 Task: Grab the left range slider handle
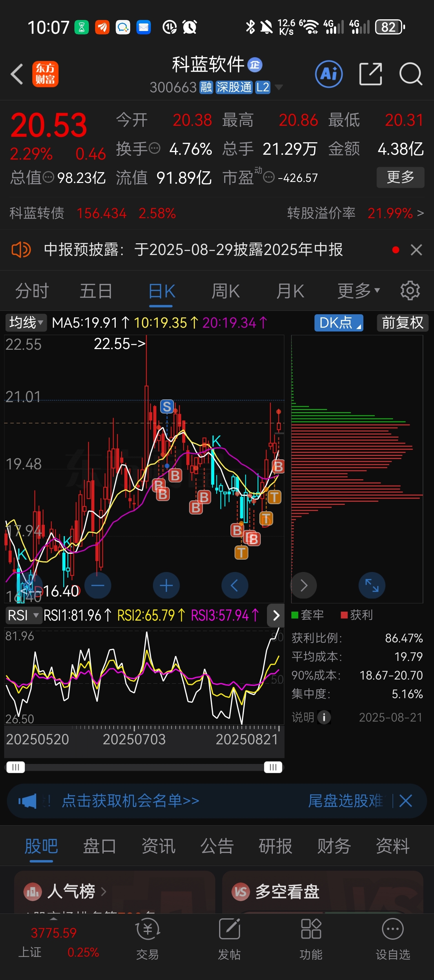[x=15, y=767]
